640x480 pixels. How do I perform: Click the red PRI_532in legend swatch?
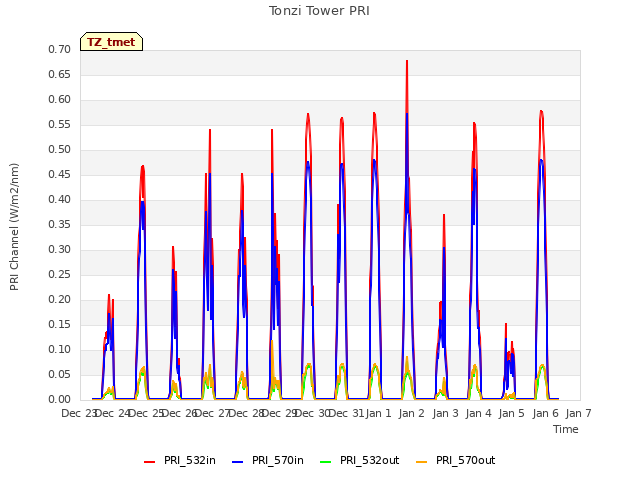click(x=149, y=462)
